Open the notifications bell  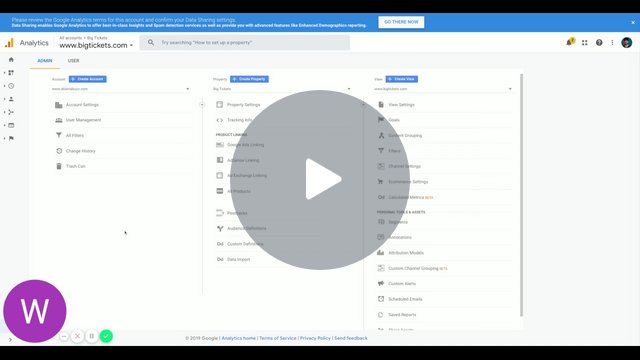570,42
